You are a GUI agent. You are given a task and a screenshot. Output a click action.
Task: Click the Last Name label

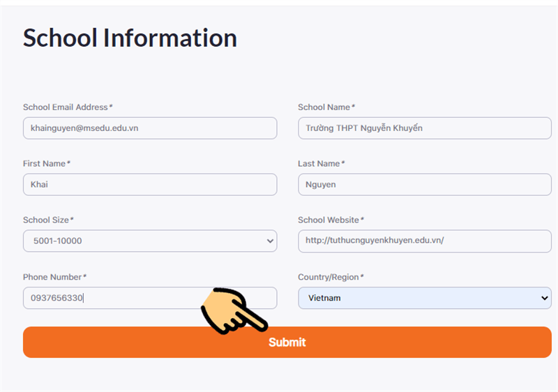(321, 164)
